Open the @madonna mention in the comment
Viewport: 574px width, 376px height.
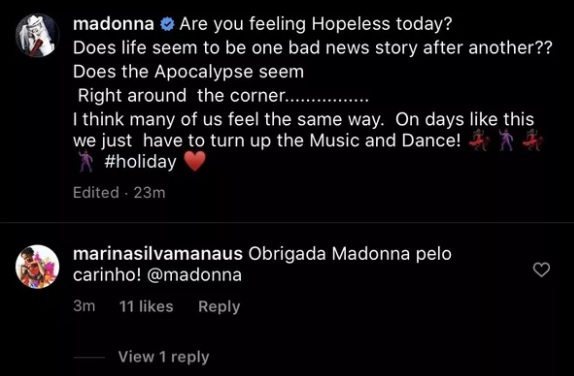pyautogui.click(x=194, y=275)
